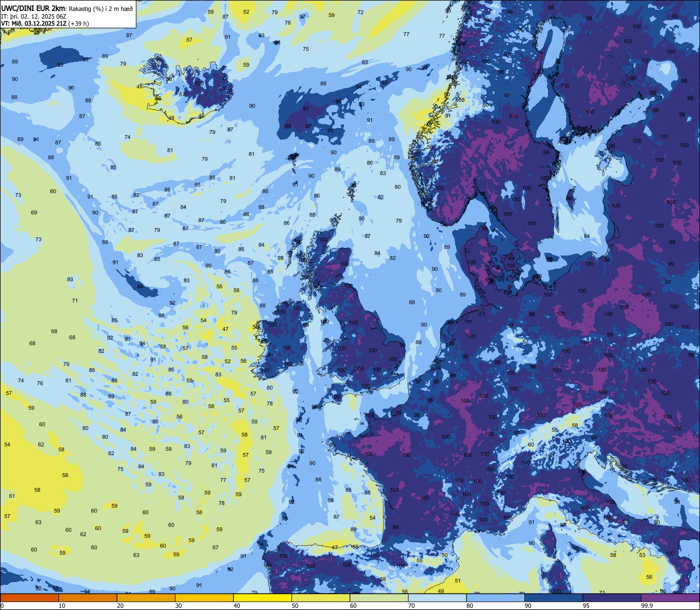Click the valid time VT: Mið. 03.12.2025 21Z
The image size is (700, 610).
pos(34,24)
